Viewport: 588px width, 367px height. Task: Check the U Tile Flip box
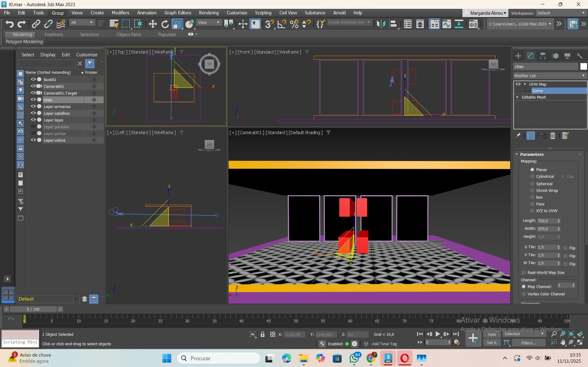pyautogui.click(x=566, y=248)
